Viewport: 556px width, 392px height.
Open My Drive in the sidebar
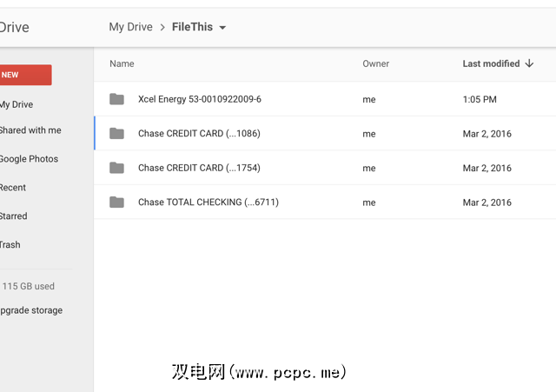[17, 104]
